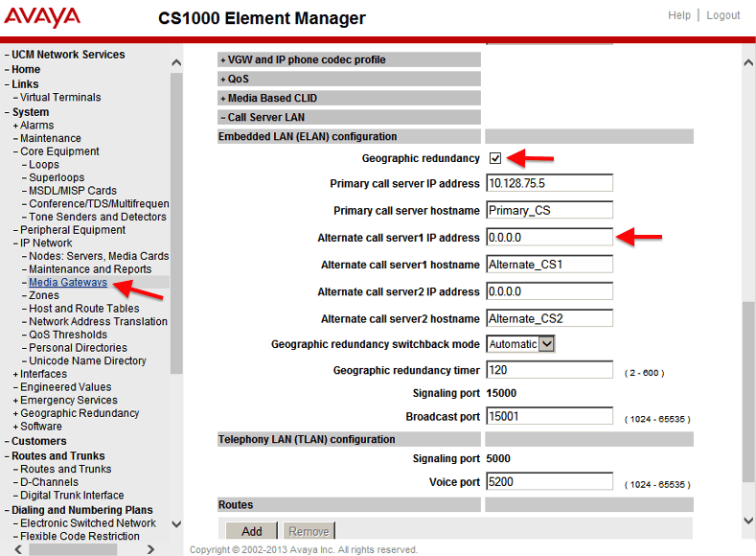Open Electronic Switched Network
This screenshot has height=556, width=756.
(88, 523)
